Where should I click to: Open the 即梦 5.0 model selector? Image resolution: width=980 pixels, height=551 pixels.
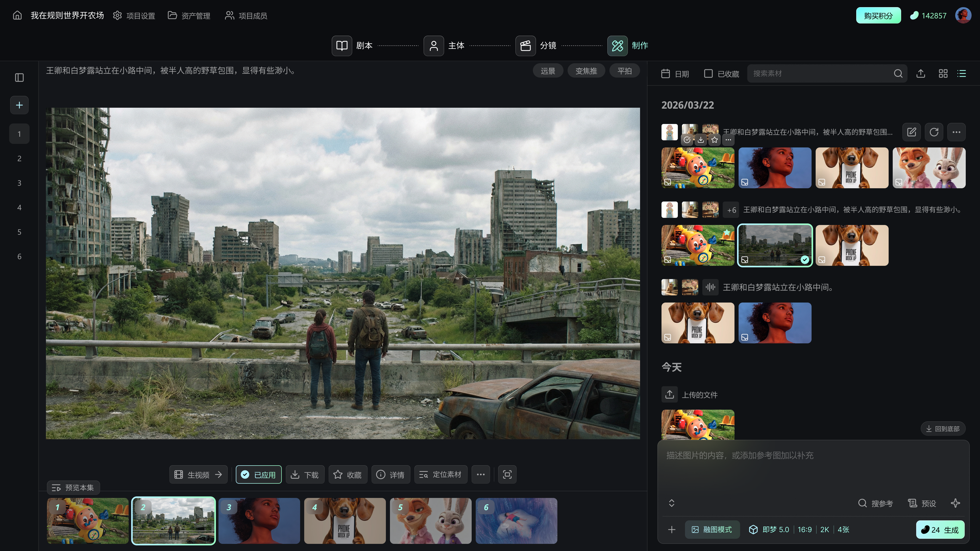click(x=769, y=530)
